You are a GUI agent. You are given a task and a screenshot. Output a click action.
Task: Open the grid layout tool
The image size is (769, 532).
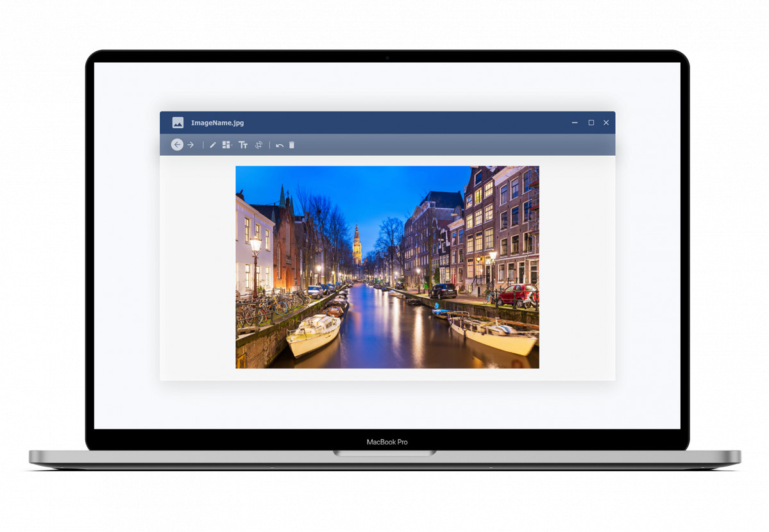pyautogui.click(x=226, y=145)
